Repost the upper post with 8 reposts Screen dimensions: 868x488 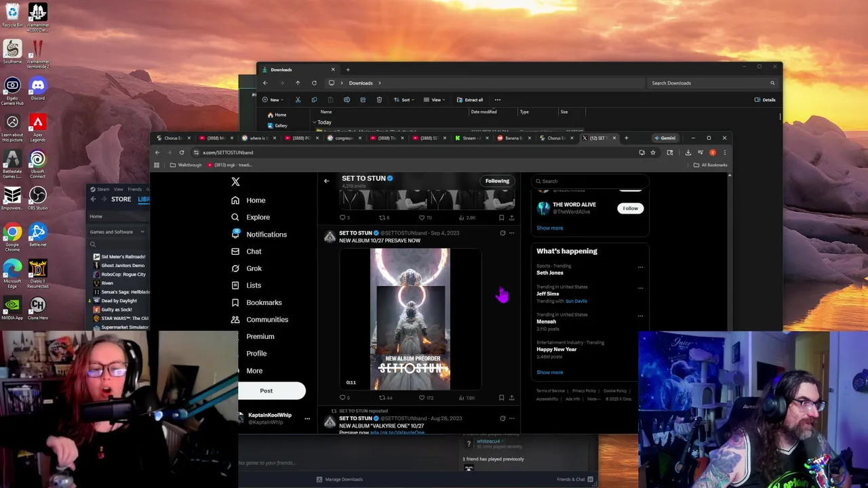point(384,218)
